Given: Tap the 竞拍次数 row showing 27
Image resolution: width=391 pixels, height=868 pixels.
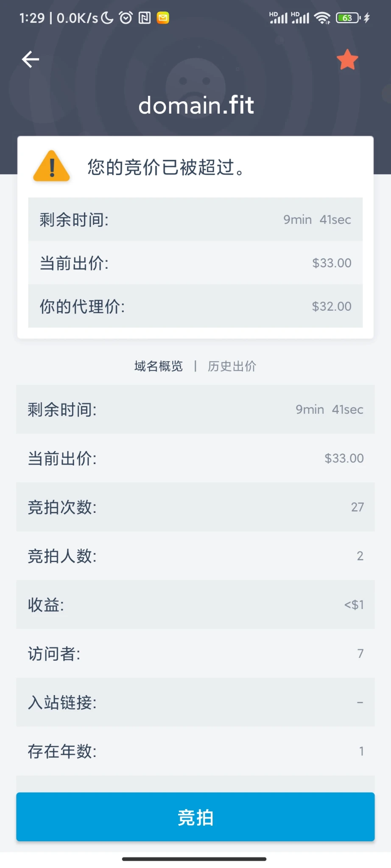Looking at the screenshot, I should (195, 507).
